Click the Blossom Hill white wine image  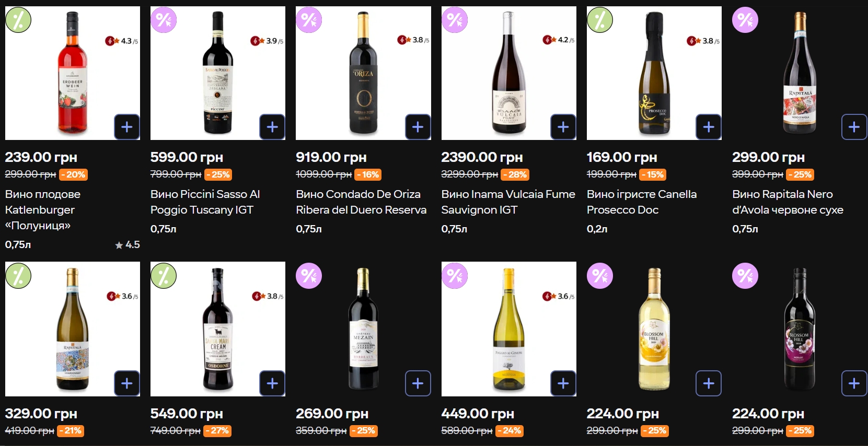click(654, 329)
